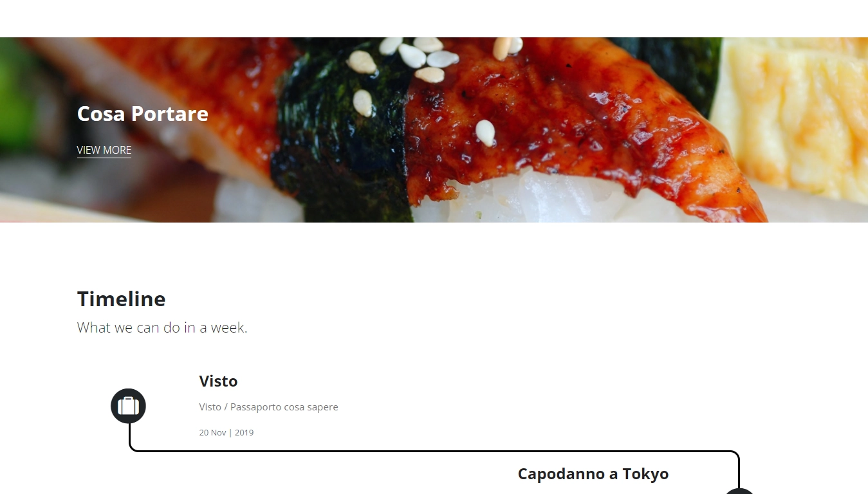Click the 2019 year in the date

click(244, 433)
